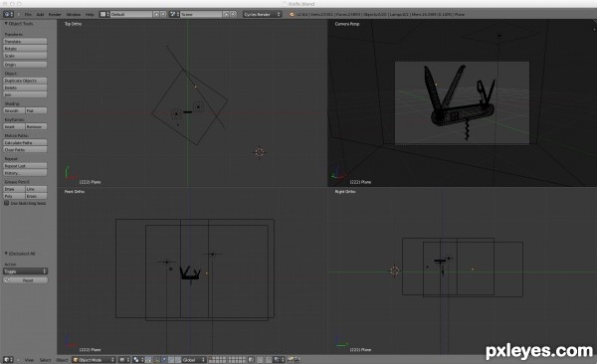This screenshot has height=364, width=597.
Task: Click the first scene layer button in layer grid
Action: 210,358
